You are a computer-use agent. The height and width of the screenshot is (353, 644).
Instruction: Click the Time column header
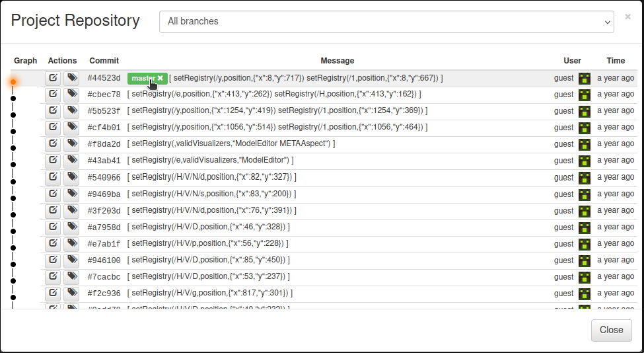coord(616,60)
